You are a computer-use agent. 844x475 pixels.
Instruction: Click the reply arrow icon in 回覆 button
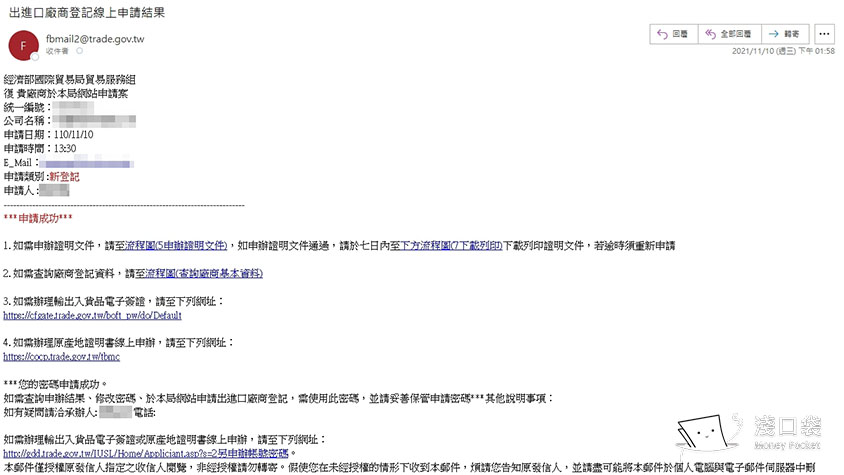click(x=662, y=34)
